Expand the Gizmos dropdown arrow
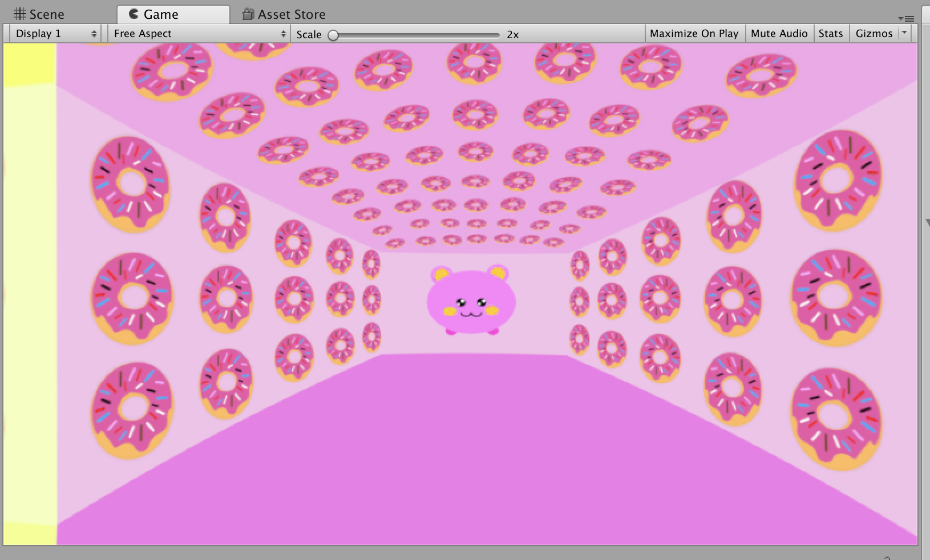 click(x=904, y=33)
